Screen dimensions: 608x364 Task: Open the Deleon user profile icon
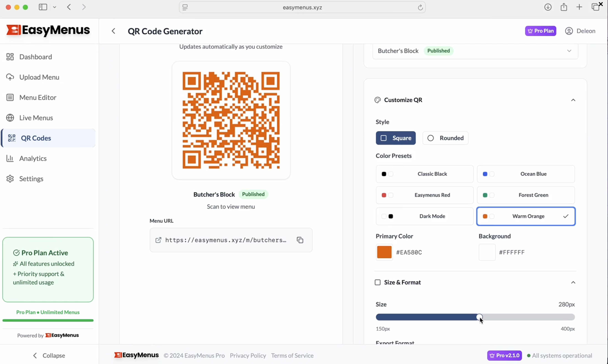coord(569,31)
